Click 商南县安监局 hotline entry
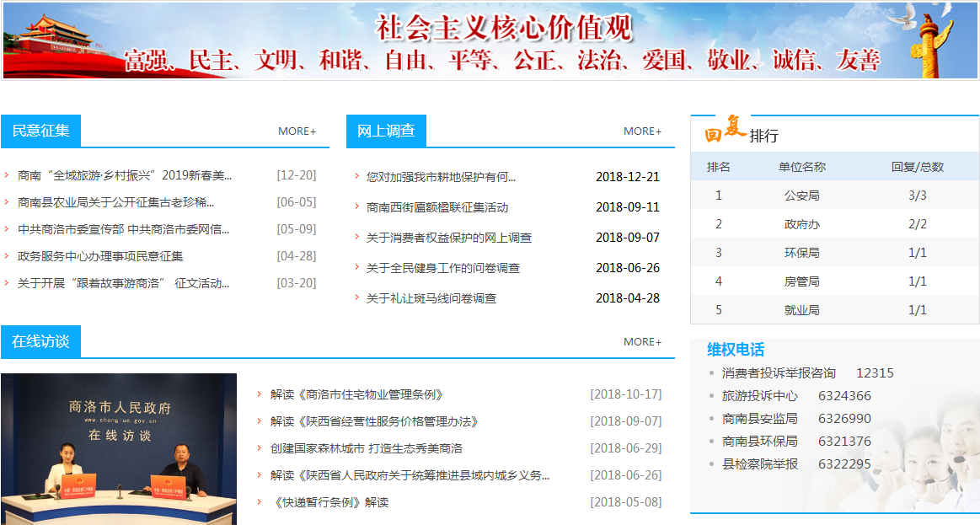Viewport: 980px width, 525px height. [x=760, y=419]
